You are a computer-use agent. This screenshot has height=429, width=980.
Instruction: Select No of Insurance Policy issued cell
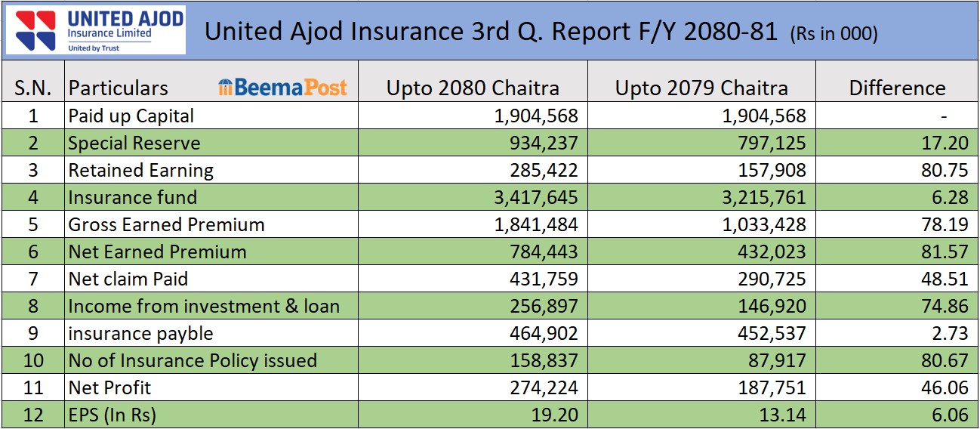click(193, 361)
